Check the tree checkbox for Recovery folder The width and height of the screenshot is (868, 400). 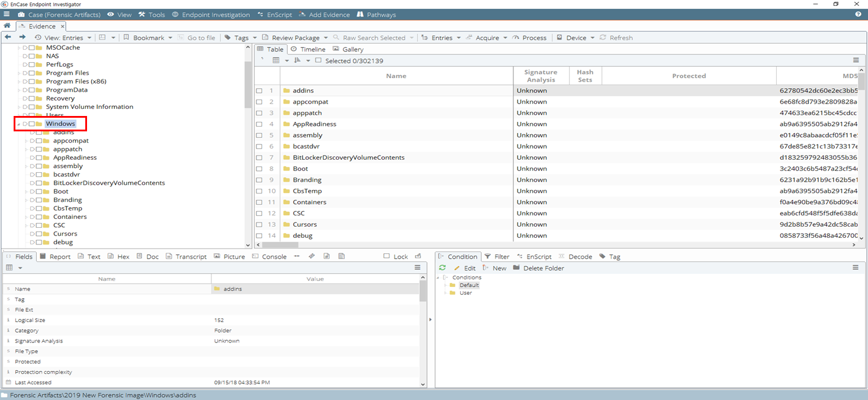point(31,98)
